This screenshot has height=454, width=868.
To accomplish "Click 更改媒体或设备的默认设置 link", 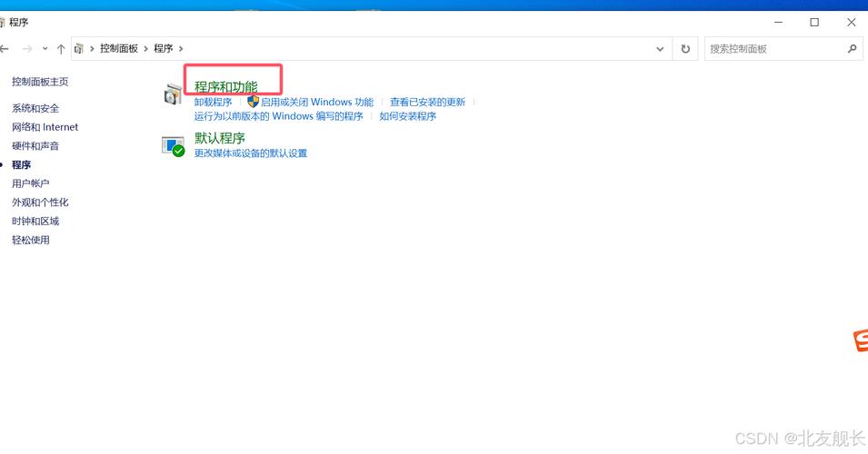I will coord(251,153).
